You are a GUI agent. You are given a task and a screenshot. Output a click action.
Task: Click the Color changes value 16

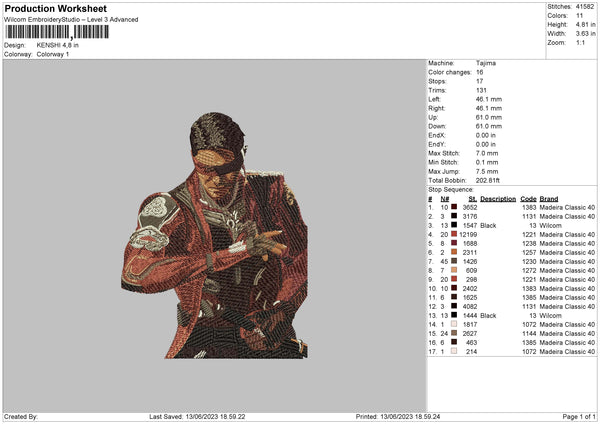pos(479,72)
